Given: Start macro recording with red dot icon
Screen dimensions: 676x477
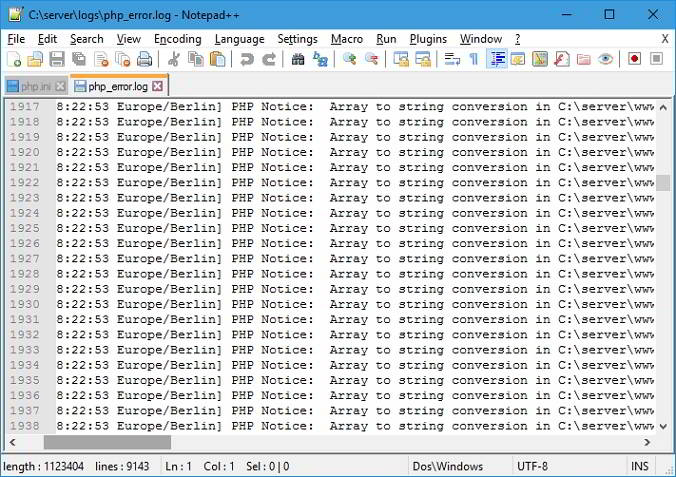Looking at the screenshot, I should (634, 58).
